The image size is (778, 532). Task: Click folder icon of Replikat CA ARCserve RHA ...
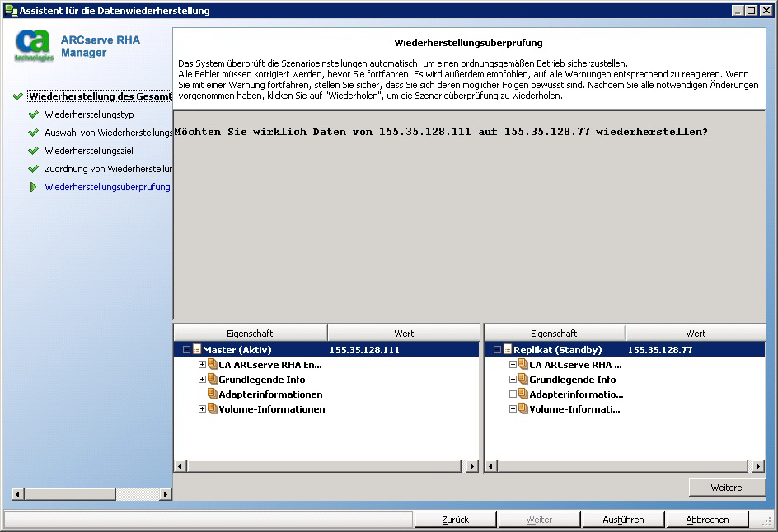(x=523, y=365)
